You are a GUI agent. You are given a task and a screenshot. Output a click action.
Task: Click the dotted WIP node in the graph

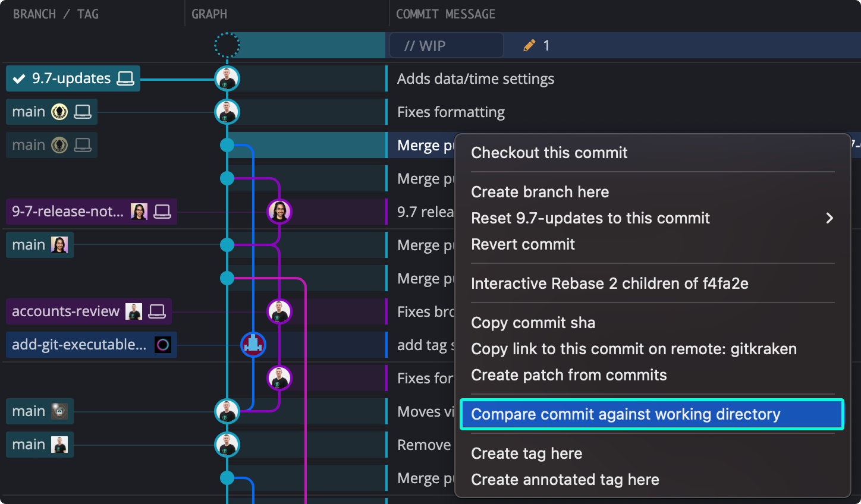click(227, 45)
